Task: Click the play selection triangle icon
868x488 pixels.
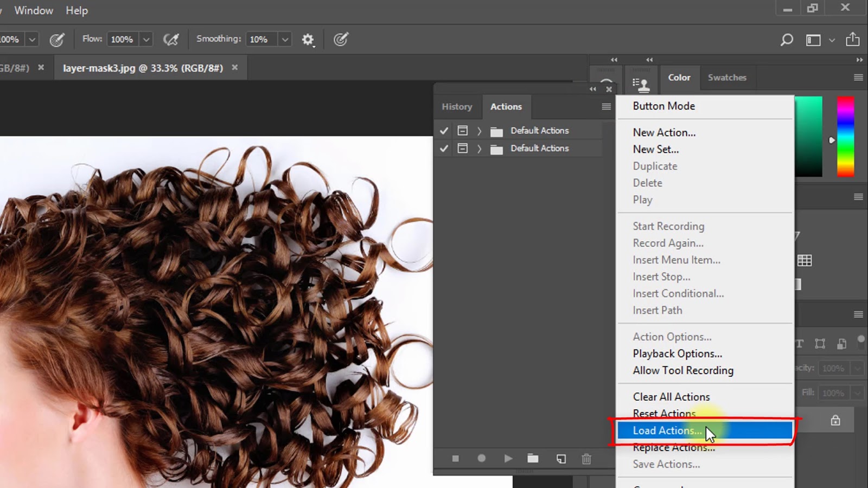Action: (508, 459)
